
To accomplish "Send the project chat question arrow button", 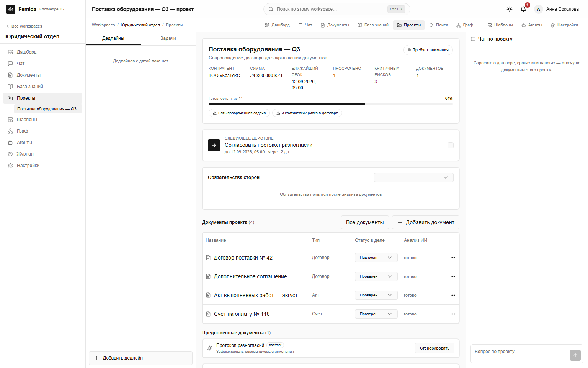I will tap(575, 355).
